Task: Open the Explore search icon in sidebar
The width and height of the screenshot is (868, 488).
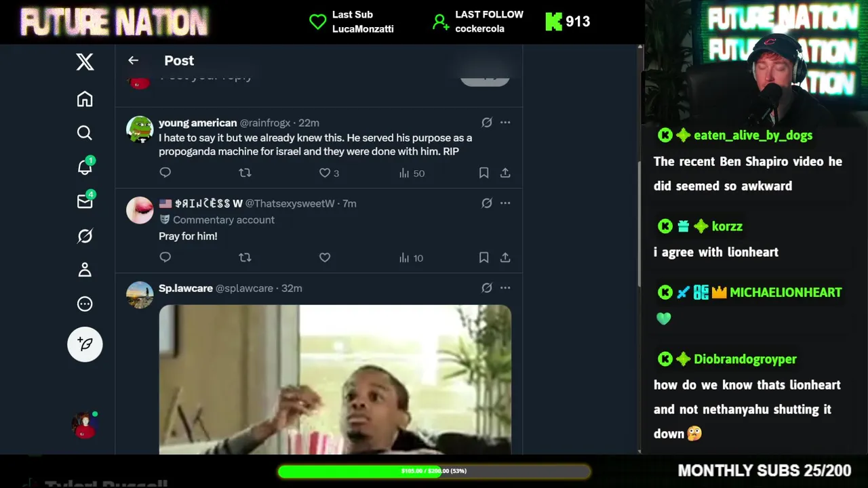Action: click(x=85, y=133)
